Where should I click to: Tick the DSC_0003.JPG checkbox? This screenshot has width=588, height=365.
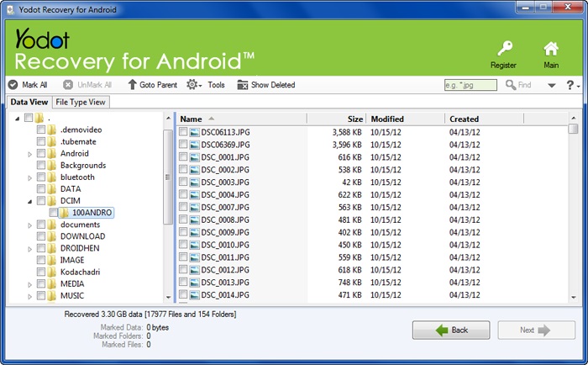pos(183,182)
